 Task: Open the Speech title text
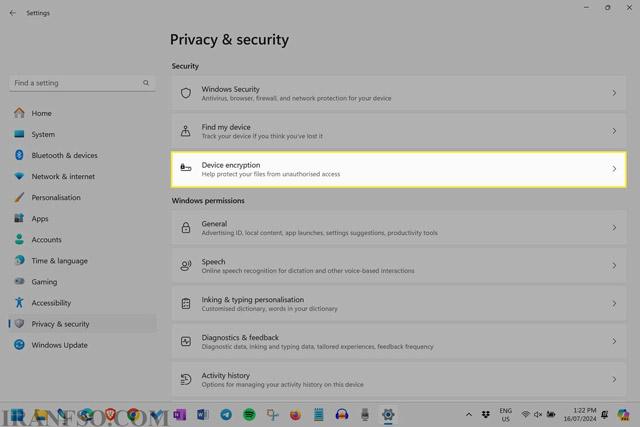tap(213, 262)
